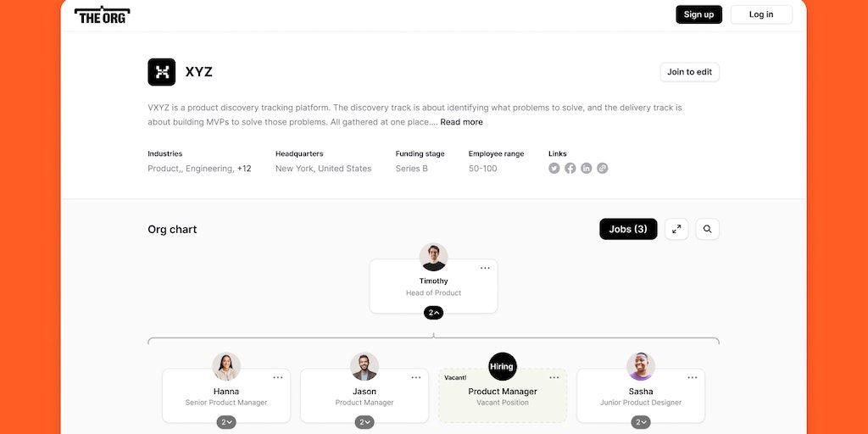The image size is (868, 434).
Task: Expand Hanna's 2 direct reports
Action: coord(226,422)
